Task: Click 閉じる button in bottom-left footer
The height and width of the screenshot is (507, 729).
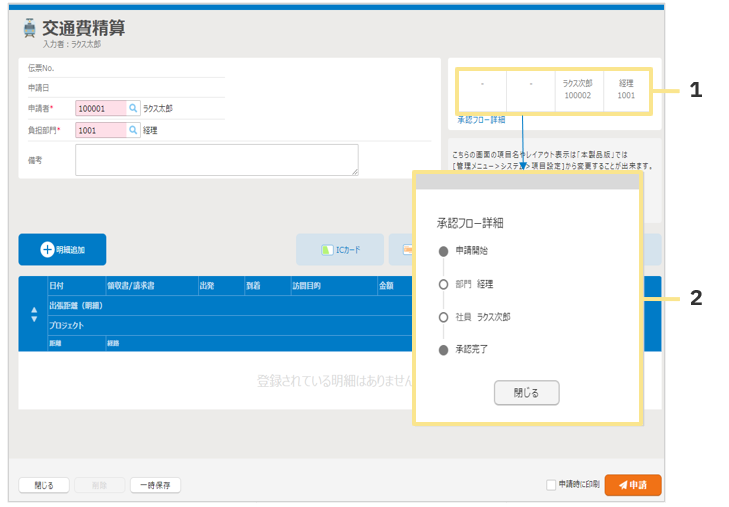Action: point(43,485)
